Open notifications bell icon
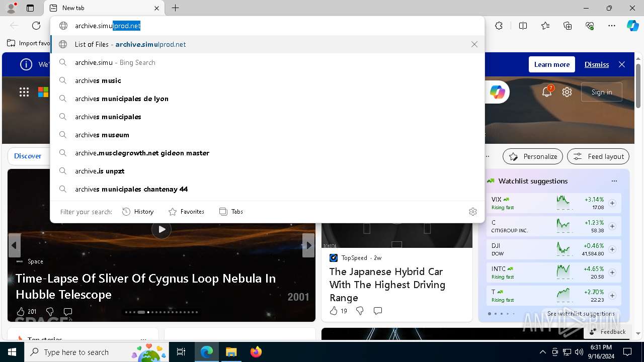644x362 pixels. click(547, 92)
